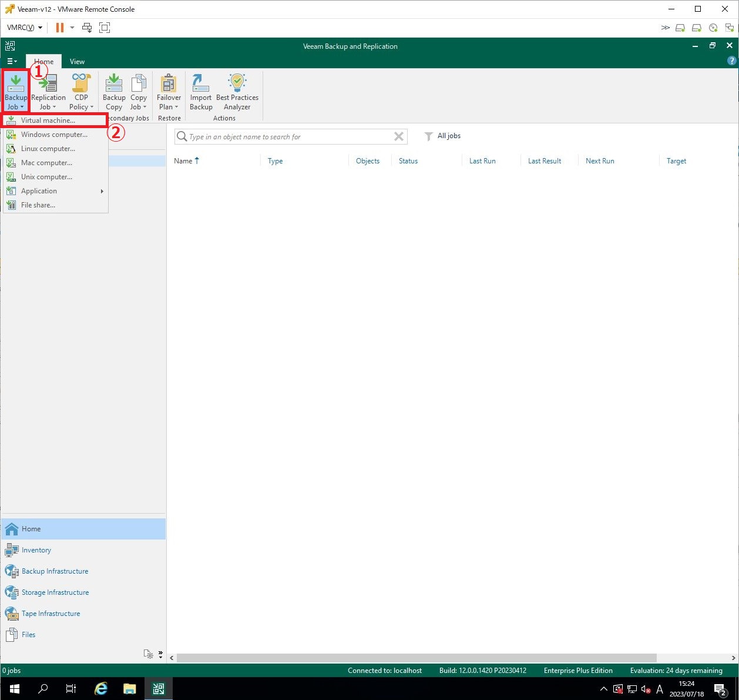The image size is (739, 700).
Task: Choose File share... menu entry
Action: (x=55, y=205)
